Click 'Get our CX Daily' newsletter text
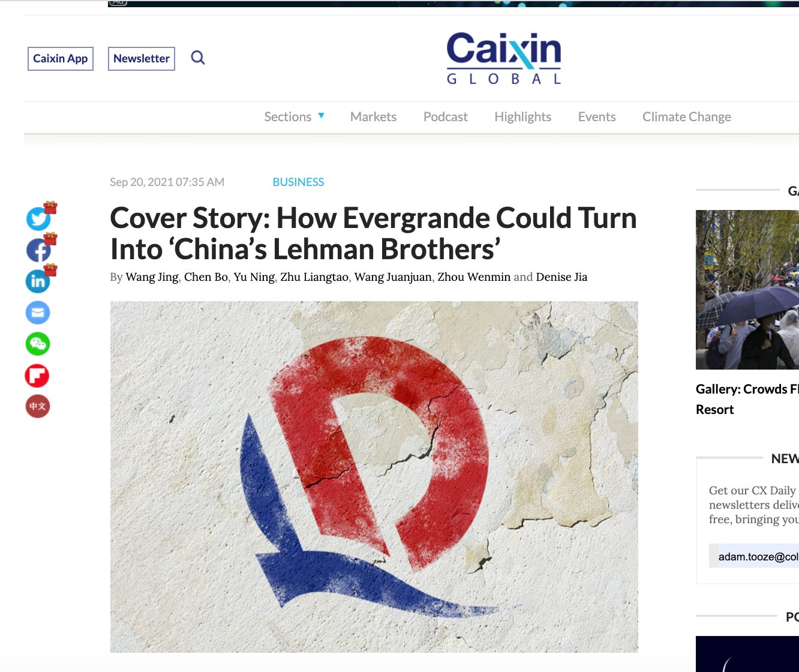This screenshot has width=799, height=672. (753, 505)
